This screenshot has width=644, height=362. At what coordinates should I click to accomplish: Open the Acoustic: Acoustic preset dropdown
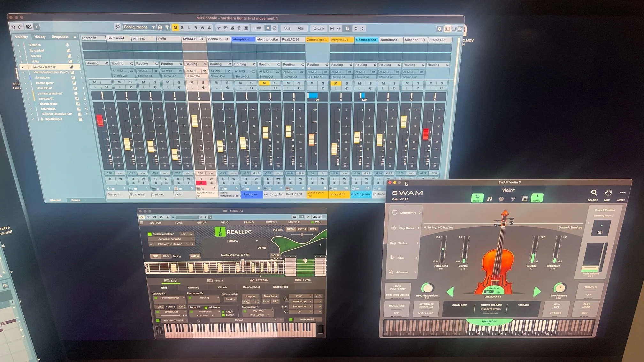[x=171, y=239]
